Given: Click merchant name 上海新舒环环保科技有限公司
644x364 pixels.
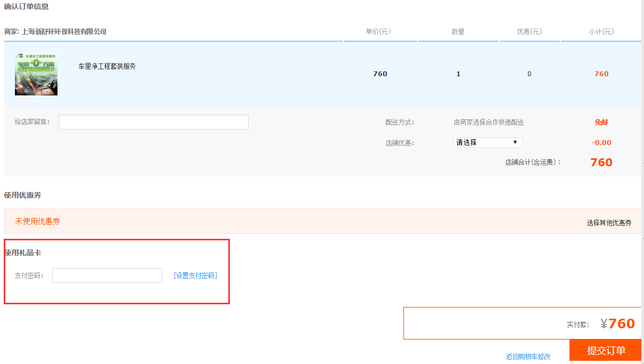Looking at the screenshot, I should tap(64, 31).
